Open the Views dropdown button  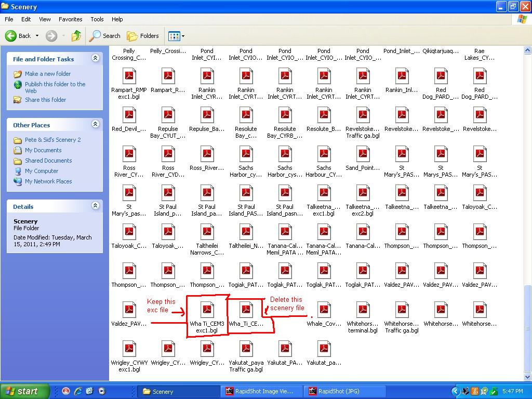(177, 36)
